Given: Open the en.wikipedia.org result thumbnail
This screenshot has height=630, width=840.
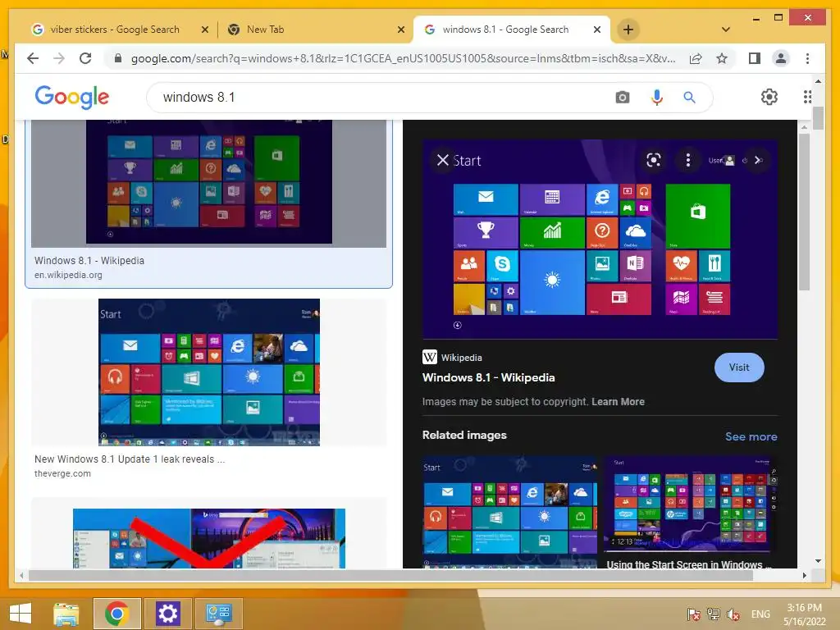Looking at the screenshot, I should [x=209, y=183].
